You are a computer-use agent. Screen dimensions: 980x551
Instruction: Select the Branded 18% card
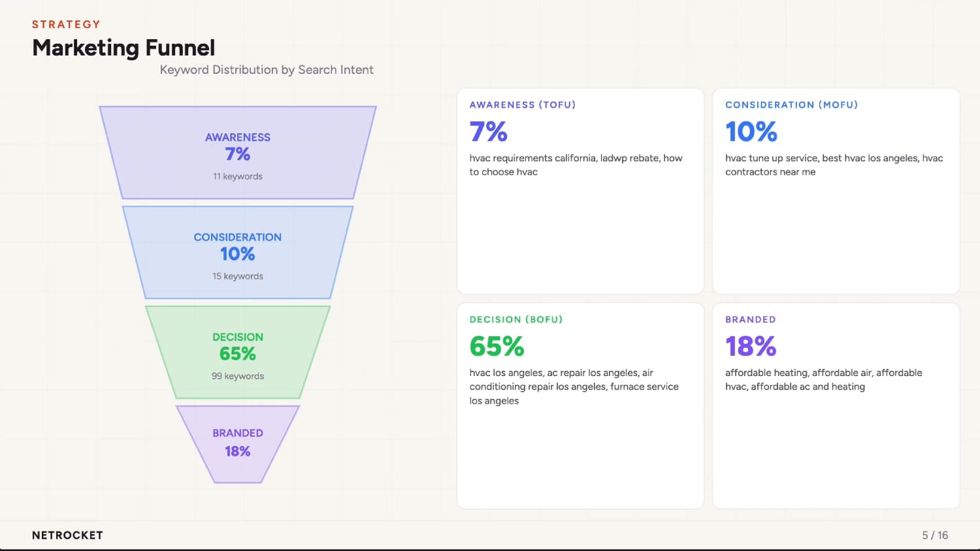(836, 406)
